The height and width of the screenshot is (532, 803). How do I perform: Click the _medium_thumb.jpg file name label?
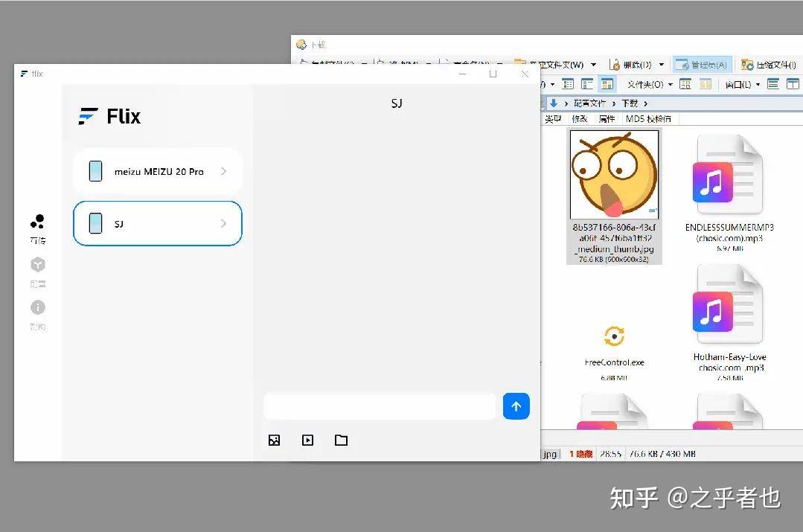[614, 238]
